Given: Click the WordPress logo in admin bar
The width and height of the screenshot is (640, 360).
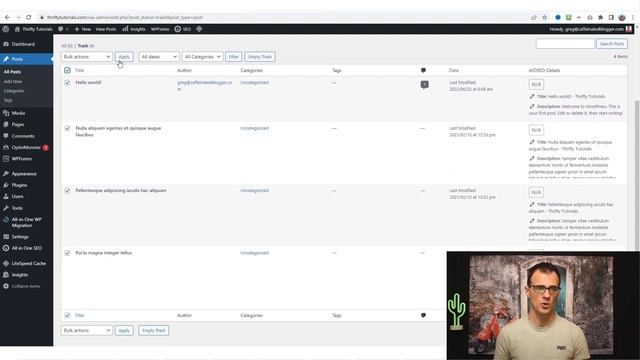Looking at the screenshot, I should tap(6, 29).
